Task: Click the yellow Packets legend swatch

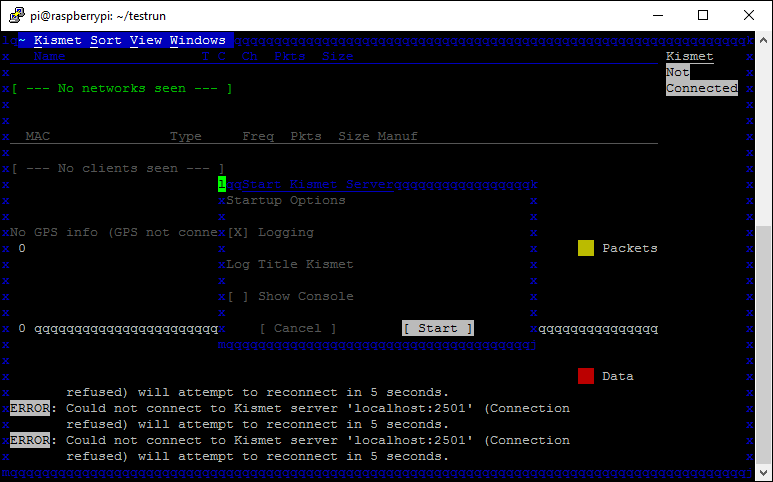Action: tap(586, 248)
